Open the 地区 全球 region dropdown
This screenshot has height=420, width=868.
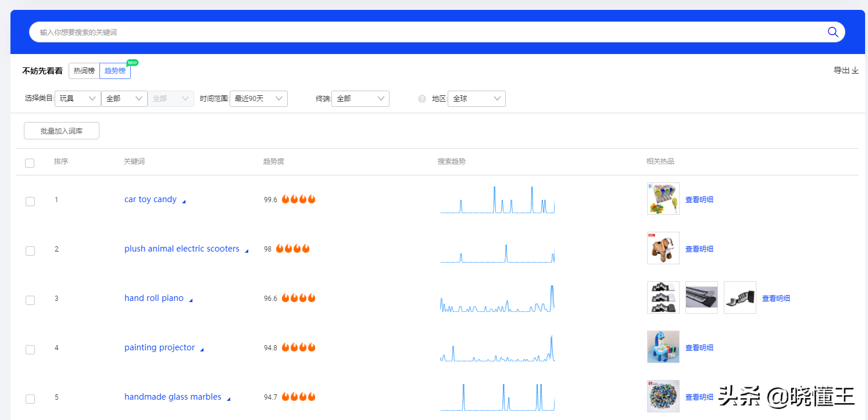point(477,99)
